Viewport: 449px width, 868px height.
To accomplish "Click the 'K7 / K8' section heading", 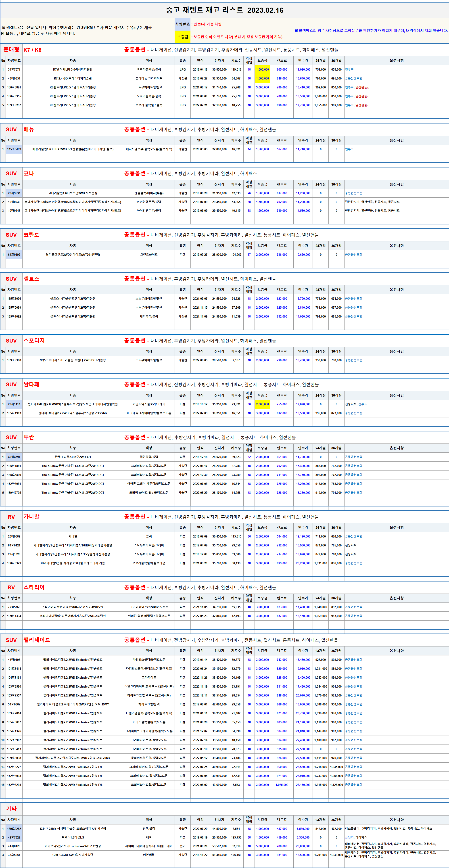I will coord(32,50).
